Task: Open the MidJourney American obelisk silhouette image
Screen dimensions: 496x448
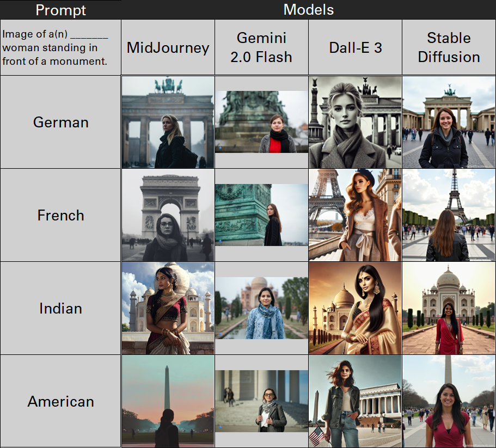Action: [168, 401]
